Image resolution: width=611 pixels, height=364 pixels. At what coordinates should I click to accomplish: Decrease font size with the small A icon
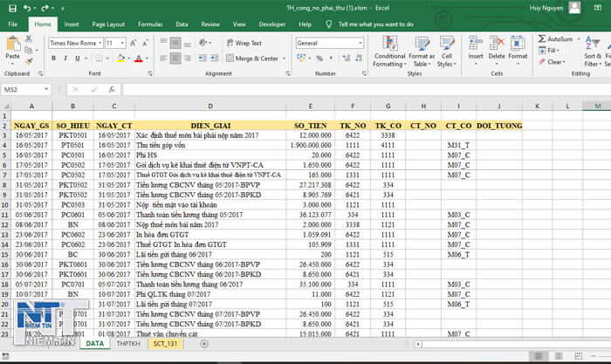(x=145, y=43)
